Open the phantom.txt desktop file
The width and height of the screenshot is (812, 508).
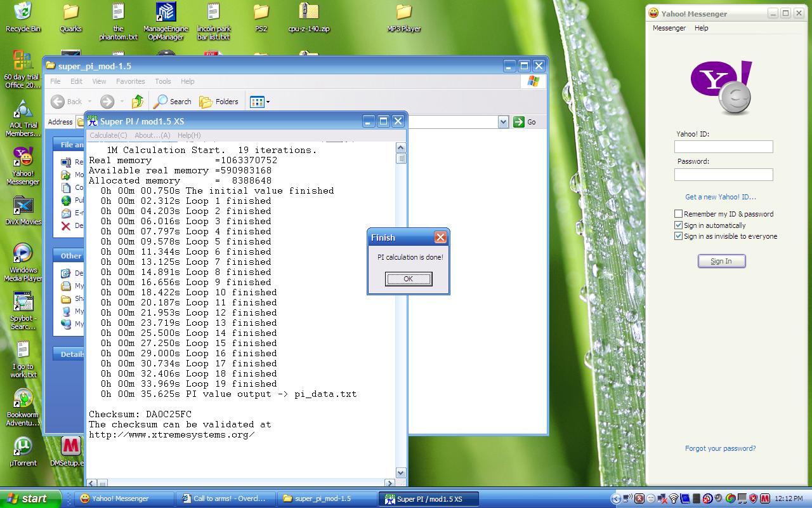[x=118, y=21]
